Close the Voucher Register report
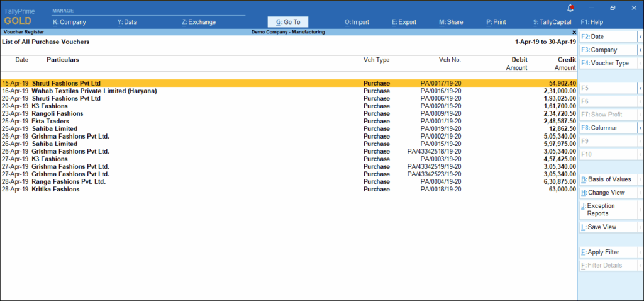Image resolution: width=644 pixels, height=301 pixels. 574,32
